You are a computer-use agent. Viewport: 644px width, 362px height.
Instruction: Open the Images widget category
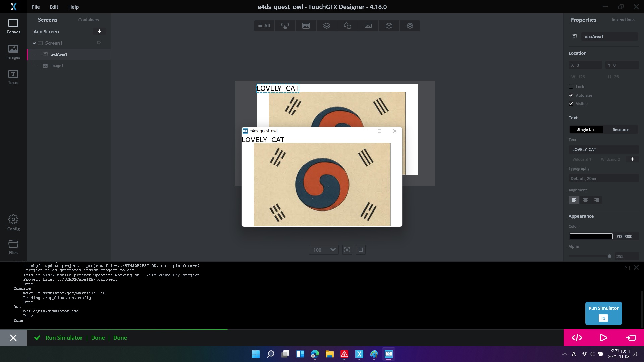[x=306, y=26]
